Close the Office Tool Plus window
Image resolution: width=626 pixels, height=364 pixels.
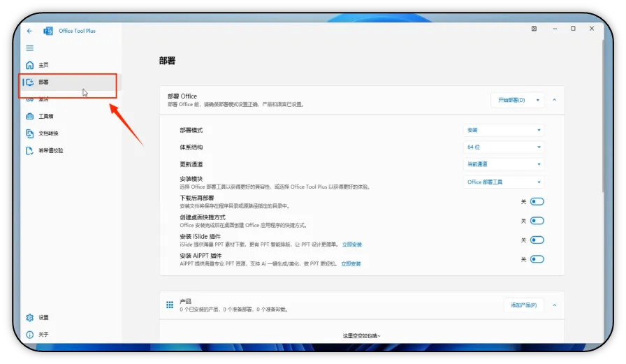592,29
